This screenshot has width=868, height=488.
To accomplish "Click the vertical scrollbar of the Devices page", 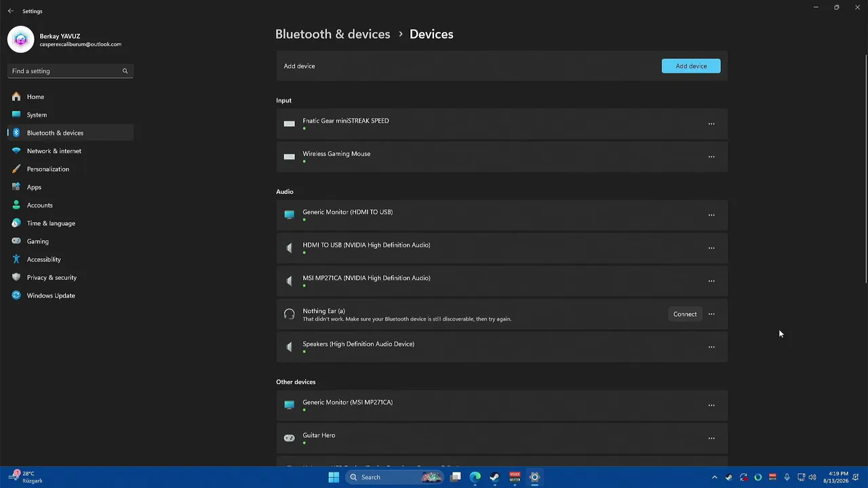I will pos(865,169).
